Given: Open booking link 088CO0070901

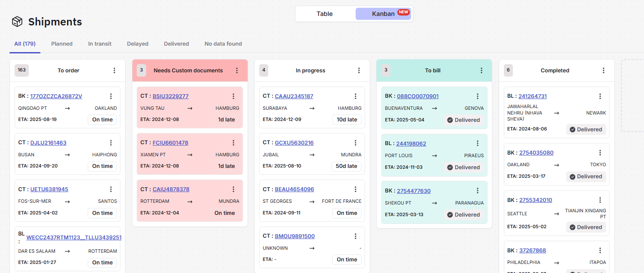Looking at the screenshot, I should pyautogui.click(x=418, y=96).
